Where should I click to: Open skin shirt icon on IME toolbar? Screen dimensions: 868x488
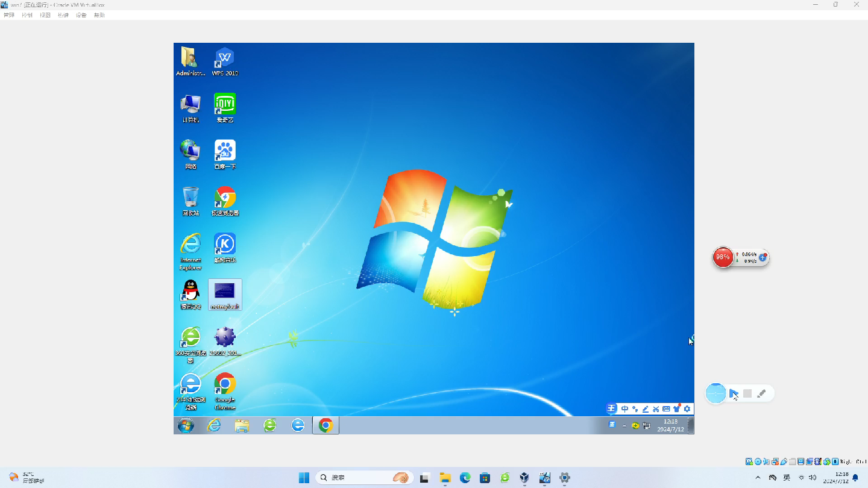[x=676, y=409]
